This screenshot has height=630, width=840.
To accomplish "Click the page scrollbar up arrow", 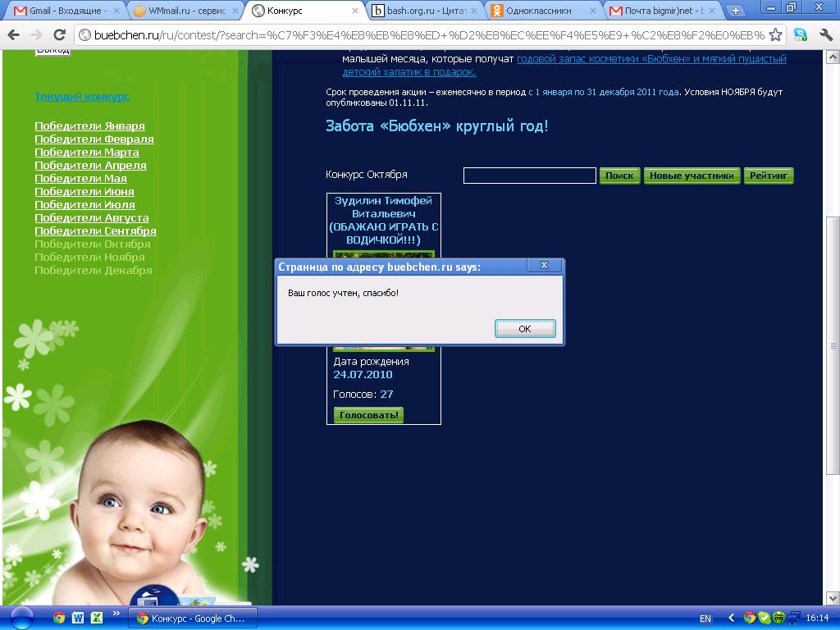I will [833, 57].
